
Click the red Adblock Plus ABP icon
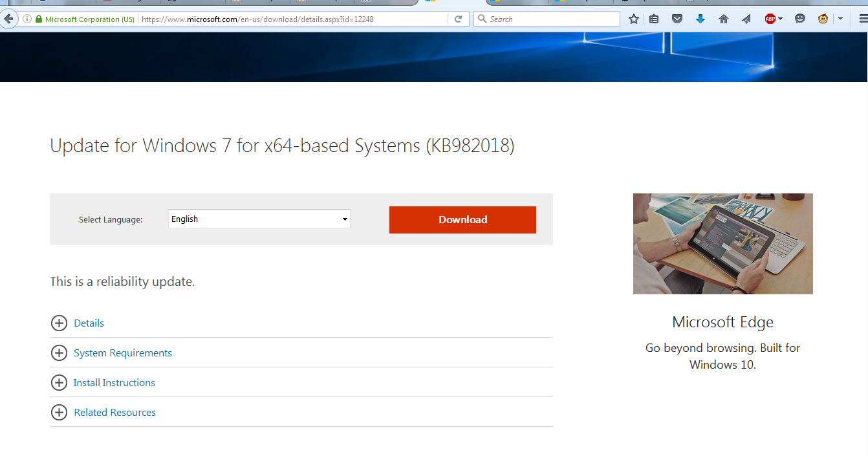tap(770, 19)
